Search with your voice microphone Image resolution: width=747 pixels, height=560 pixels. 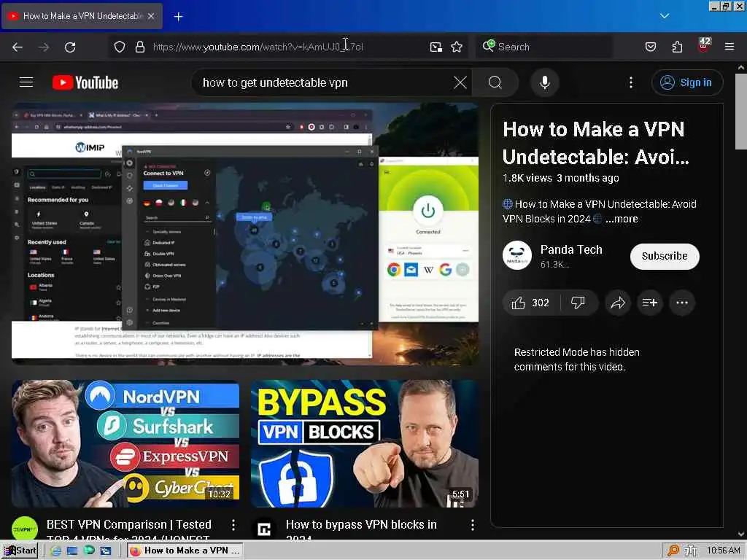coord(544,82)
